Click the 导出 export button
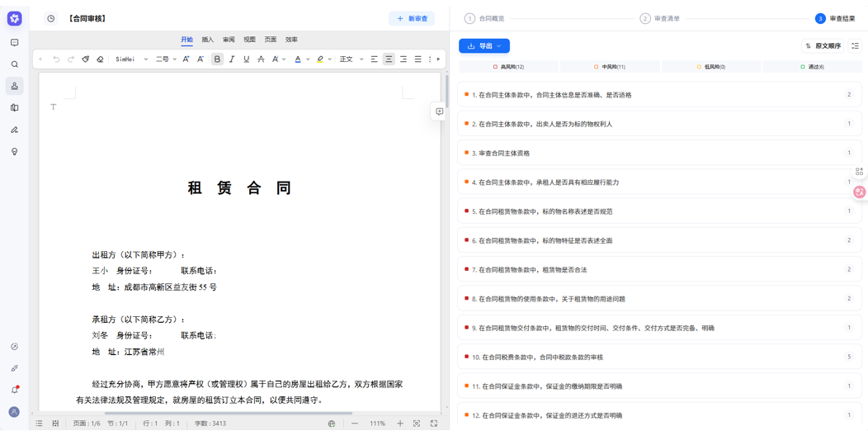The width and height of the screenshot is (868, 431). click(x=484, y=46)
